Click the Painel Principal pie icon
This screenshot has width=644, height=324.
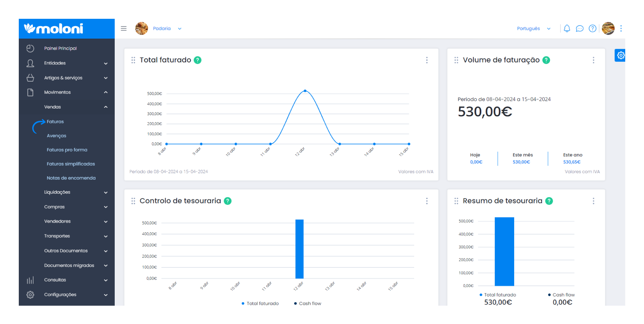click(30, 48)
